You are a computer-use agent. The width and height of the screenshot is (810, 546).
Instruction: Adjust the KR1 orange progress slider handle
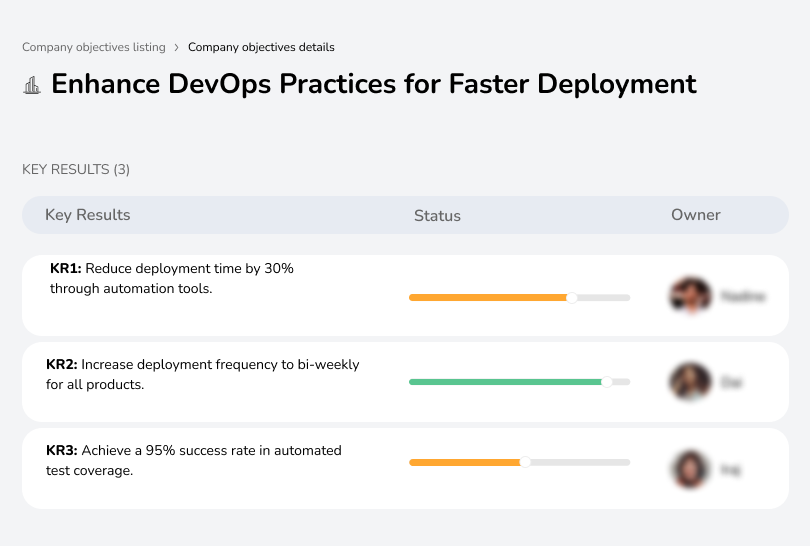tap(571, 298)
